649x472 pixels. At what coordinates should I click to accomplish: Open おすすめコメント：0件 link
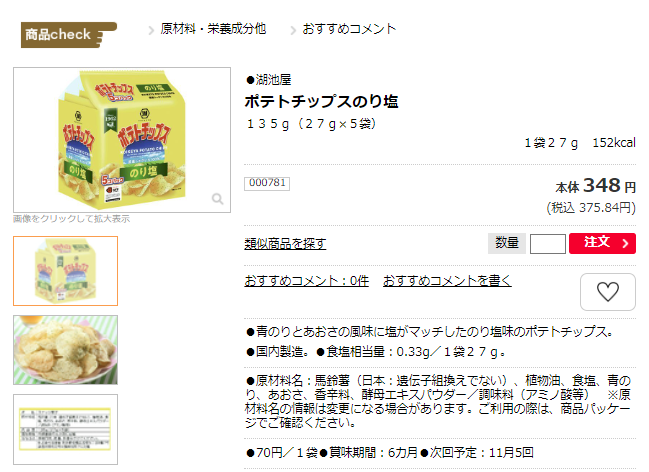306,281
